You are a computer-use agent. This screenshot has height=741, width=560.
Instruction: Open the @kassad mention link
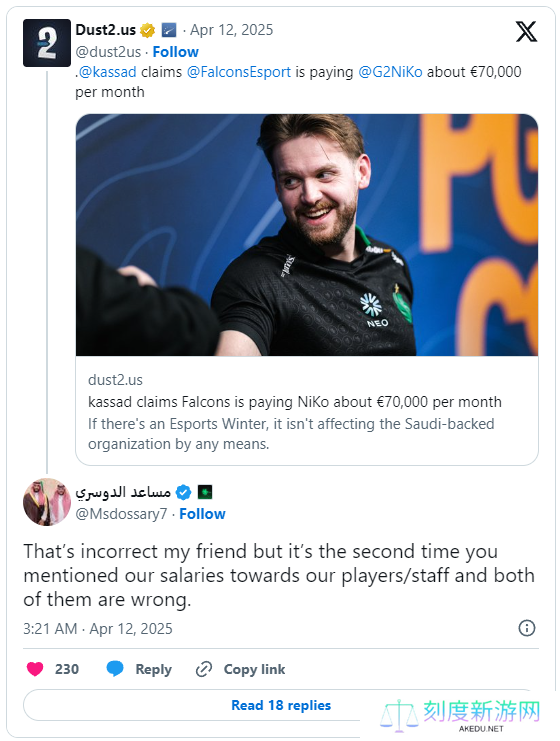[107, 72]
